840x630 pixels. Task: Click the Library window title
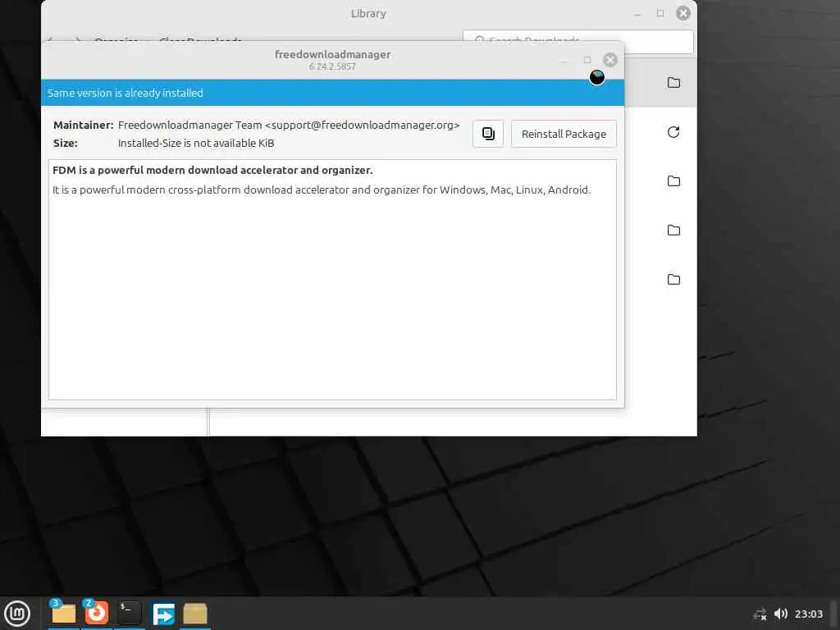pos(368,13)
